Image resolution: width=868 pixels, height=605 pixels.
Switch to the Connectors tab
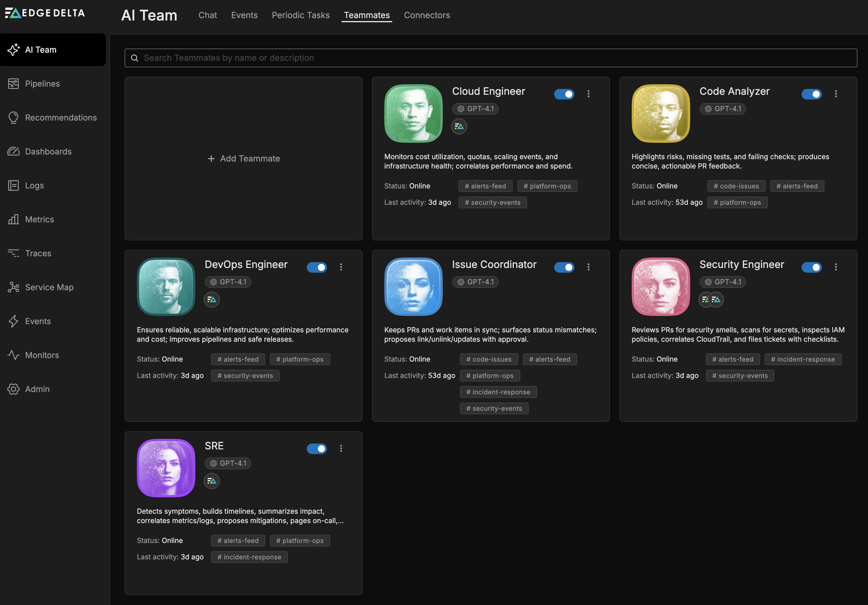[427, 15]
